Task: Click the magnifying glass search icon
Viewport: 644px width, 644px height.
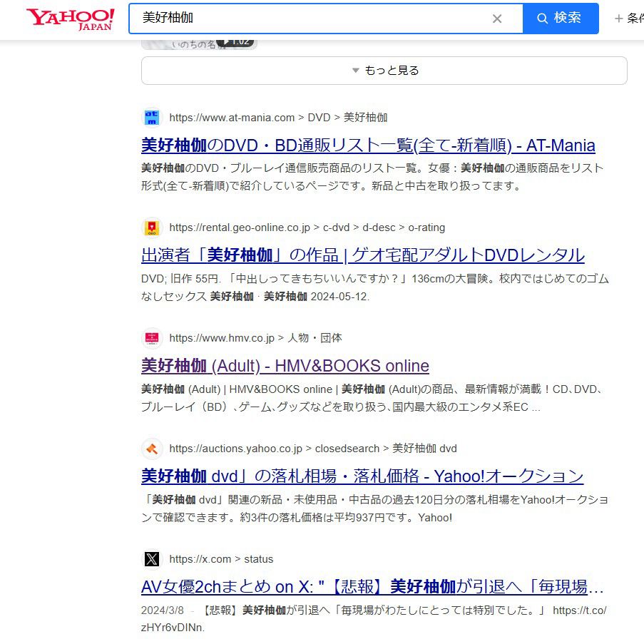Action: tap(542, 19)
